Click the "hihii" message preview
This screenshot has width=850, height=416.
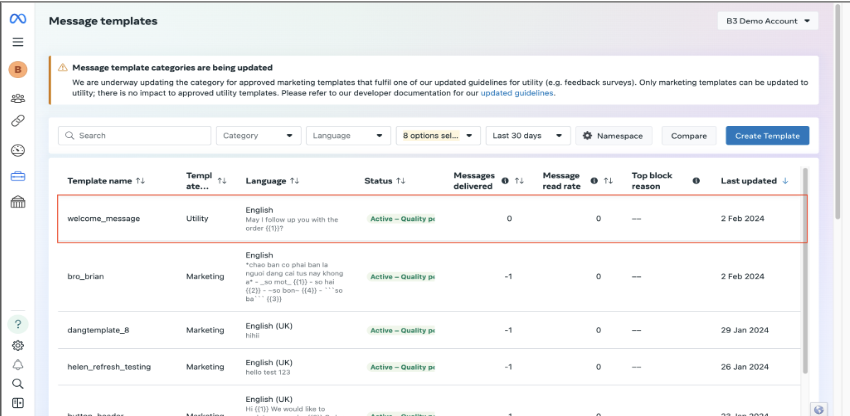coord(253,336)
